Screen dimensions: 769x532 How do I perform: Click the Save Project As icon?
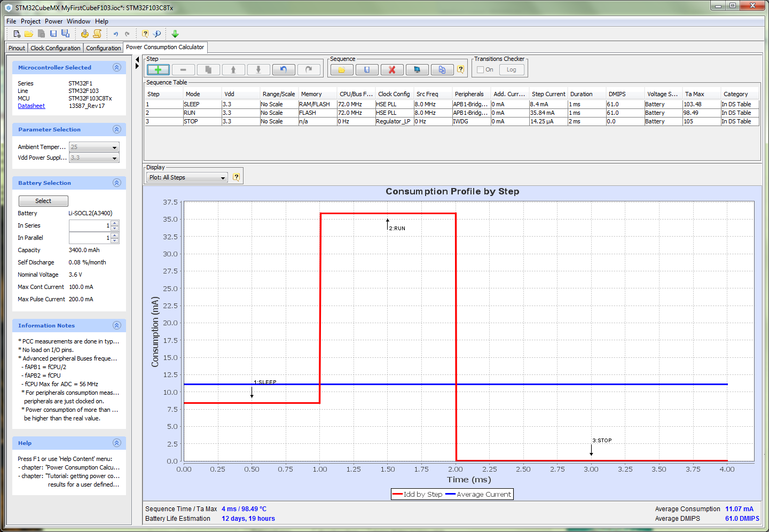[x=65, y=34]
